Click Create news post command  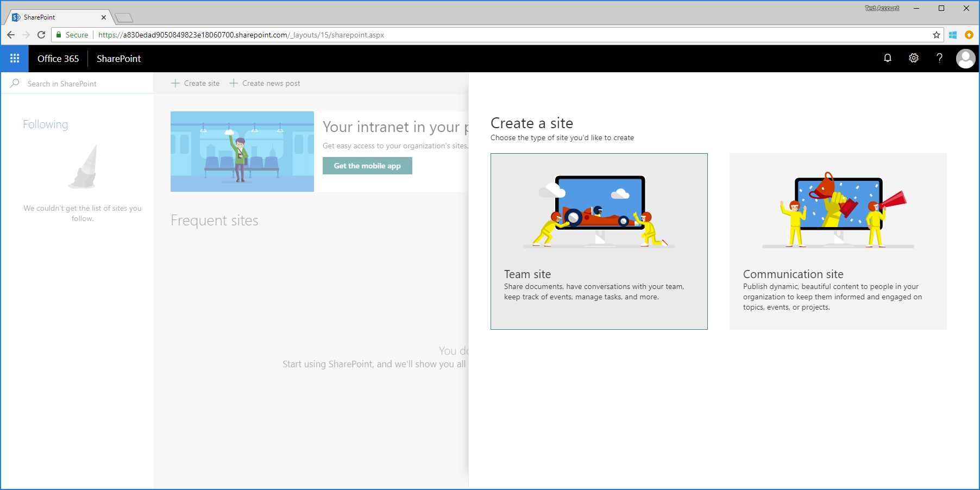click(x=265, y=83)
